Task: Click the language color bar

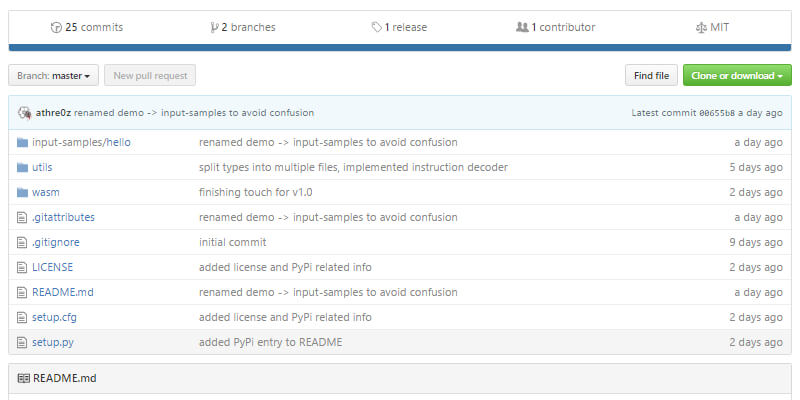Action: pyautogui.click(x=400, y=46)
